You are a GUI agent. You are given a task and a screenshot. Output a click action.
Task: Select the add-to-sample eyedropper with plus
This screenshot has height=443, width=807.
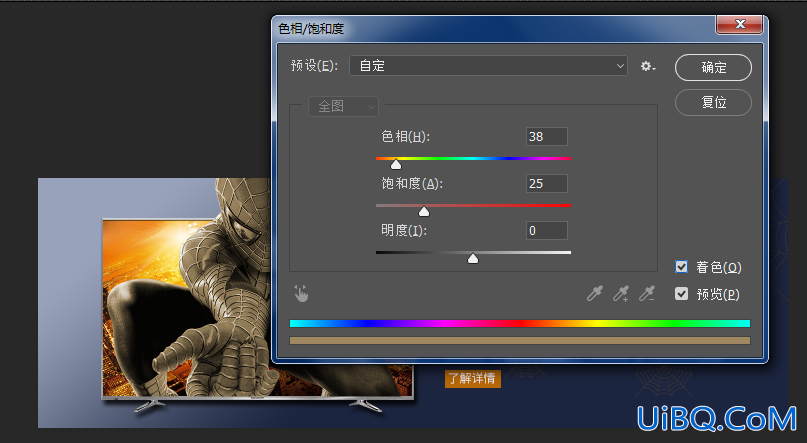621,294
